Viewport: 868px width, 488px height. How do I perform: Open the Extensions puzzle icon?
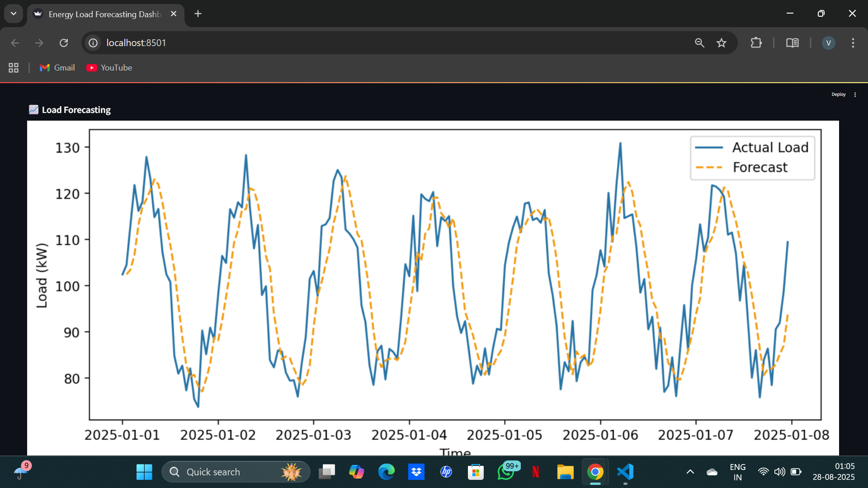[756, 43]
